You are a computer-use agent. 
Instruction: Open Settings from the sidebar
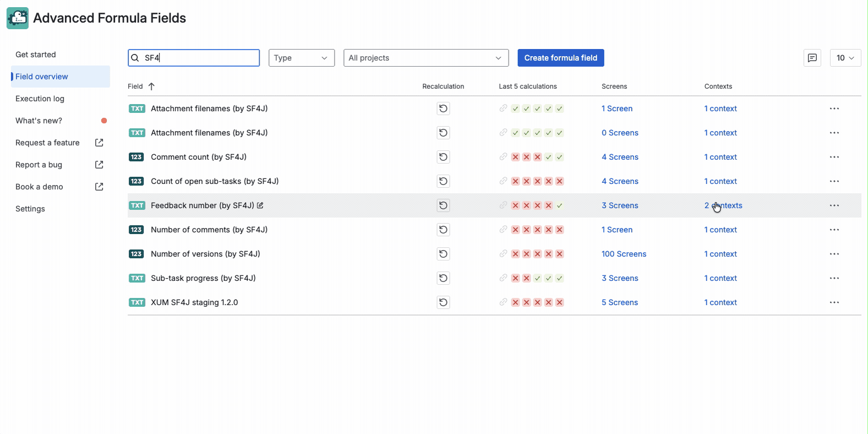pyautogui.click(x=30, y=209)
